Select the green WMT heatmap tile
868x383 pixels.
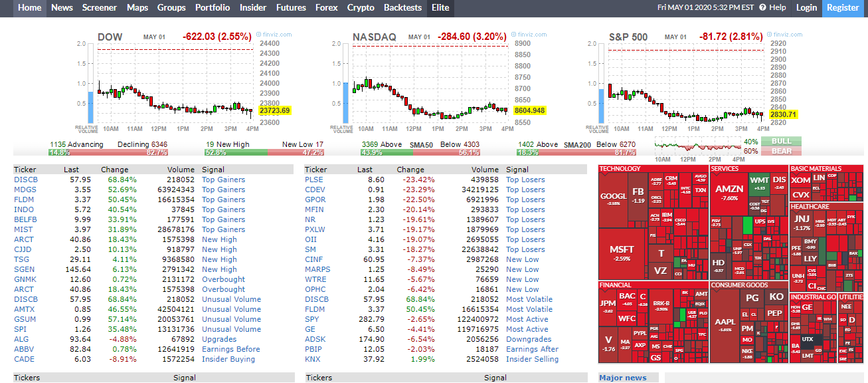(760, 184)
